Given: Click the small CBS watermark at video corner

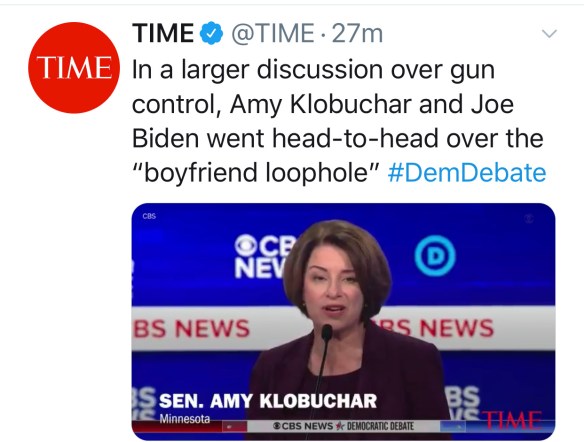Looking at the screenshot, I should 149,216.
